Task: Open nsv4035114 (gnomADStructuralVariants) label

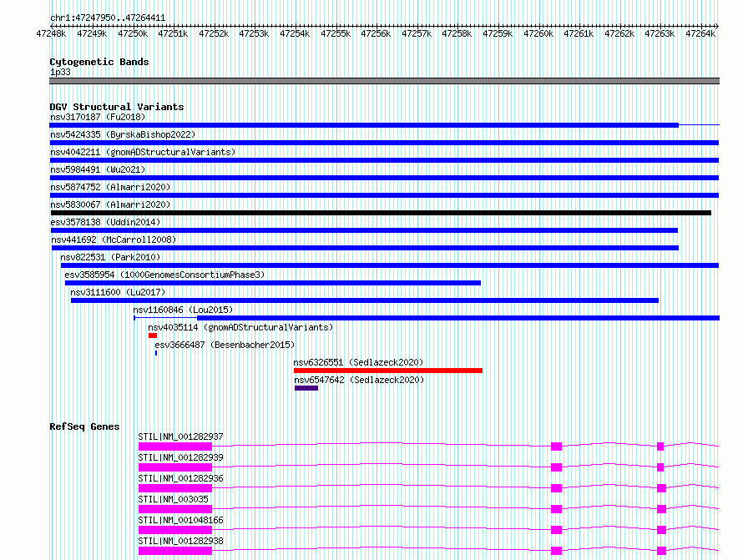Action: tap(240, 327)
